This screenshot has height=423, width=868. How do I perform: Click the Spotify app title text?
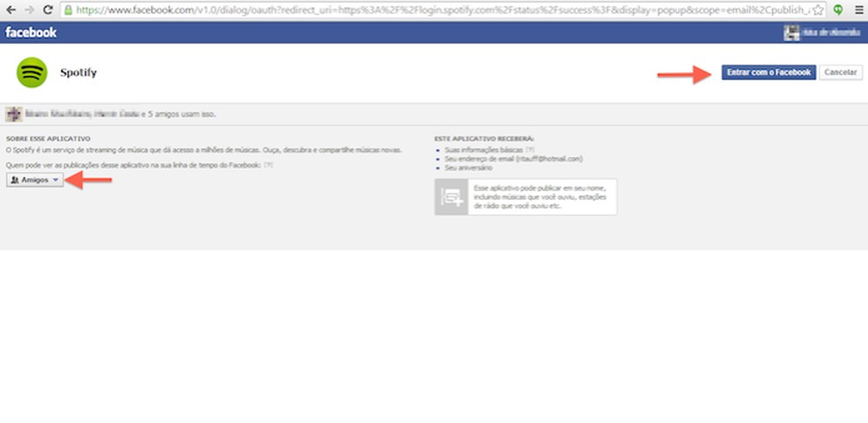[79, 72]
